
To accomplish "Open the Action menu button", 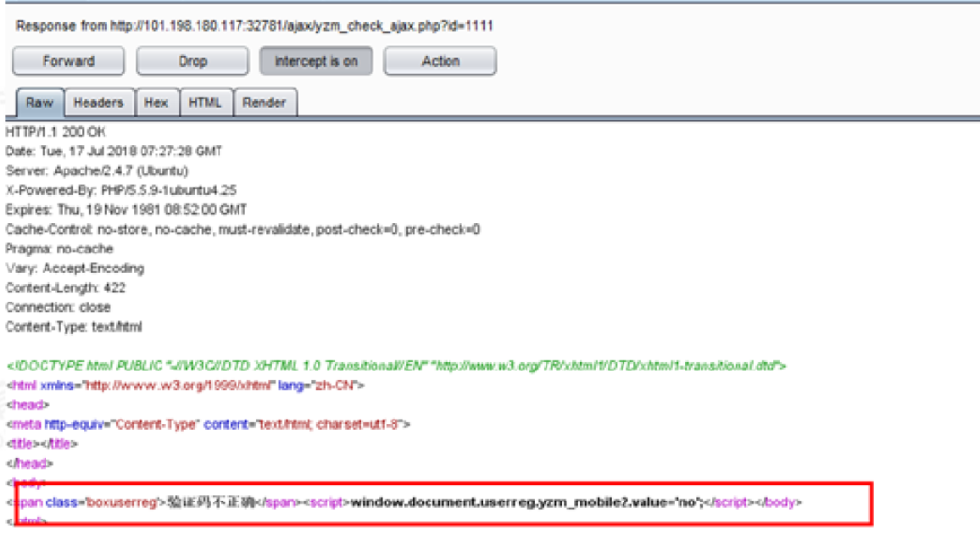I will tap(441, 61).
